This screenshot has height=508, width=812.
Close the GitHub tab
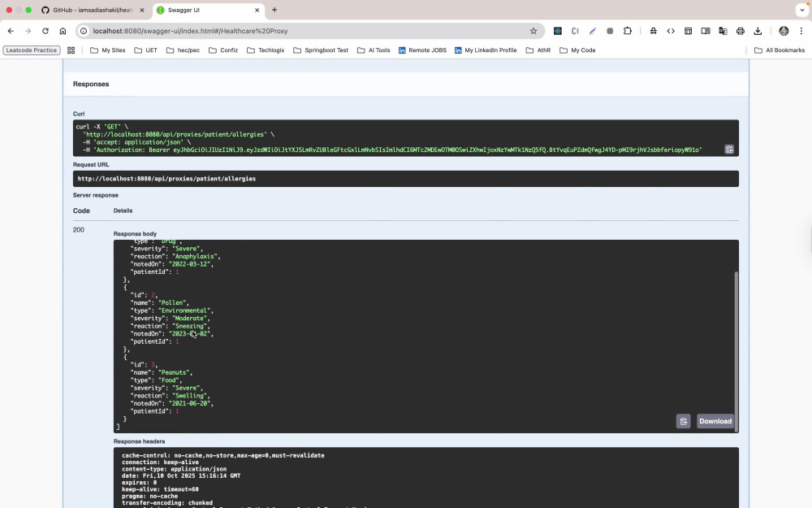click(142, 11)
